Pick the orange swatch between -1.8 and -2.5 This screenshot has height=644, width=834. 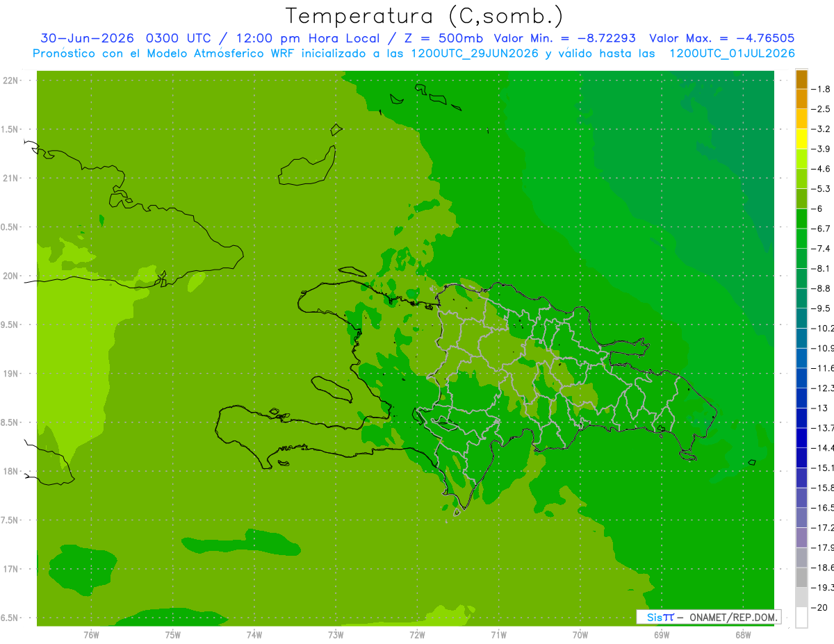(x=801, y=99)
